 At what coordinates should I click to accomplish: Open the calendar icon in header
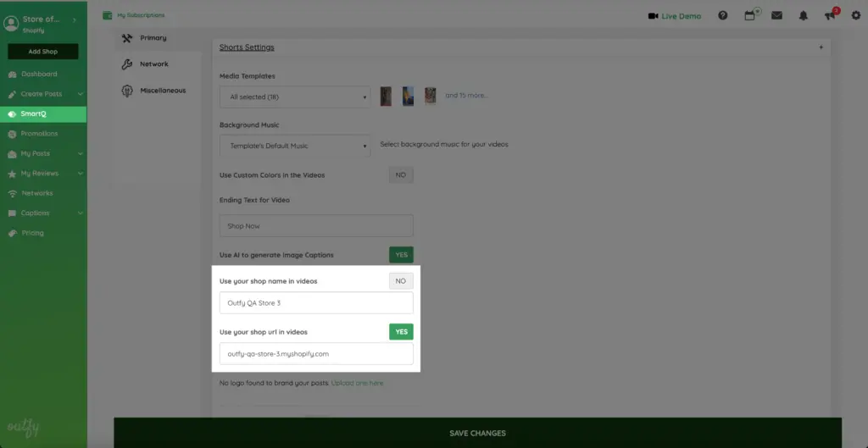tap(749, 15)
